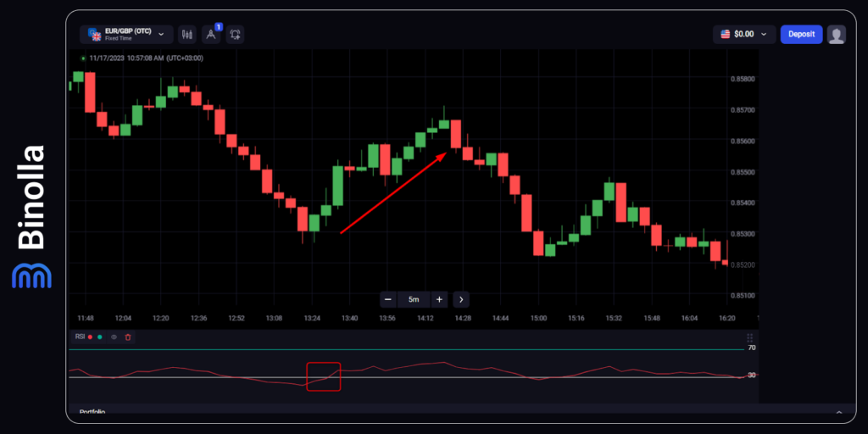Click the 16:20 time axis label
The image size is (868, 434).
[726, 319]
